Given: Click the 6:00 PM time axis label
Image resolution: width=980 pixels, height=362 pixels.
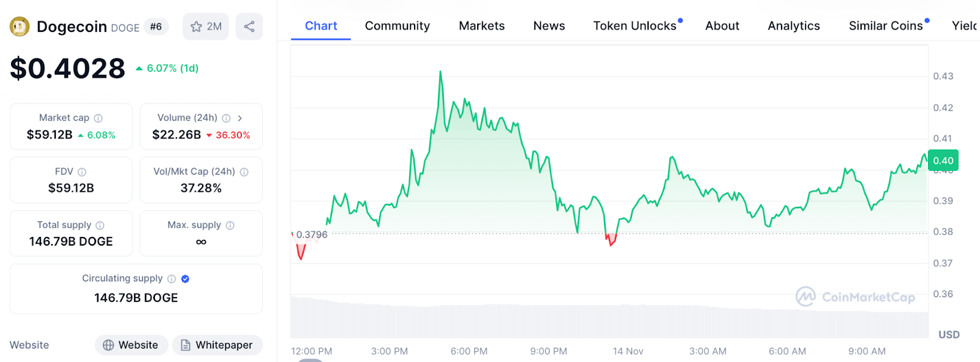Looking at the screenshot, I should [469, 352].
